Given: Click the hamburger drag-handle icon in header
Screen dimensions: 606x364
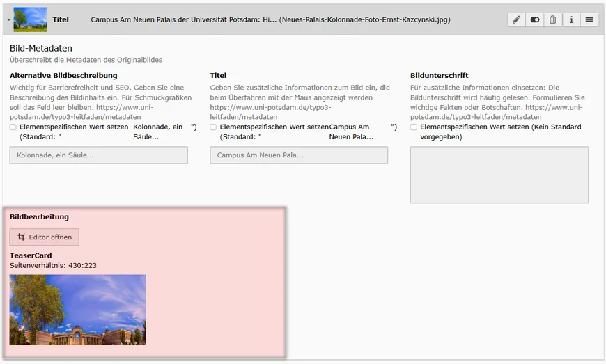Looking at the screenshot, I should pyautogui.click(x=589, y=19).
